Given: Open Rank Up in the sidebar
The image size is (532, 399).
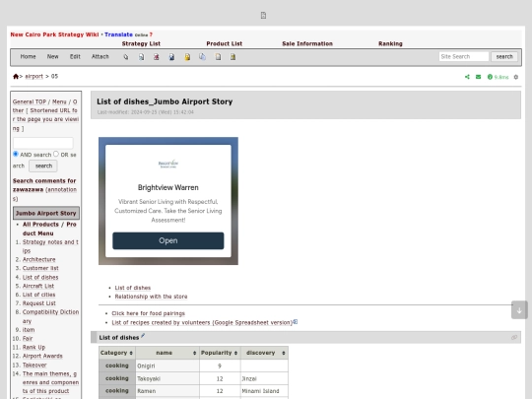Looking at the screenshot, I should click(33, 347).
